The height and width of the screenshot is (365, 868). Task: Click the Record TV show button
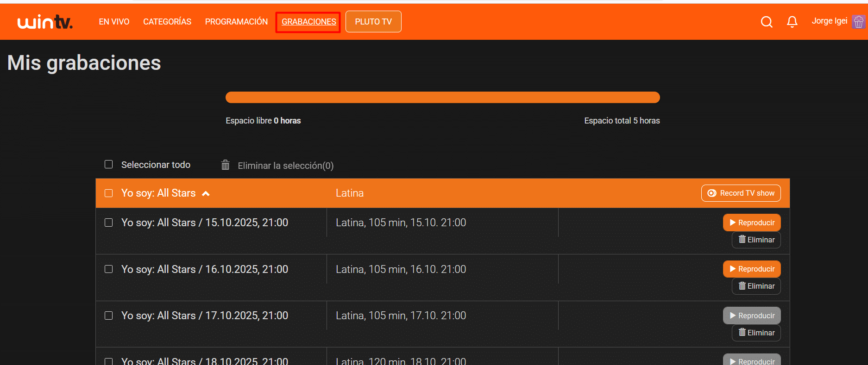(x=741, y=193)
